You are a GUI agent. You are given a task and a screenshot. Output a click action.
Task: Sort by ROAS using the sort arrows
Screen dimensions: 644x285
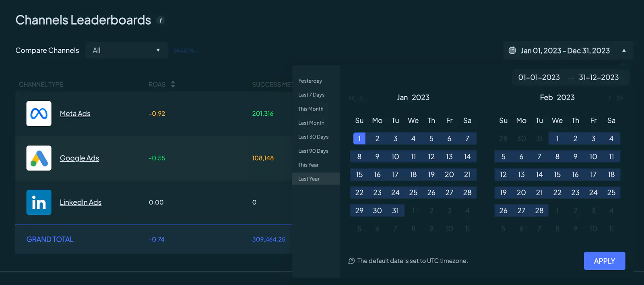point(173,84)
